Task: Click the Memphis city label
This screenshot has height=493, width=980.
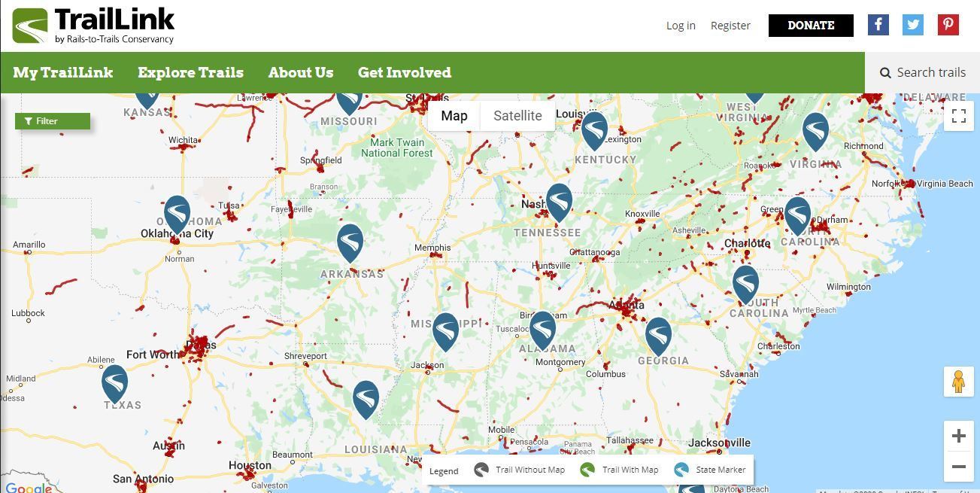Action: tap(432, 248)
